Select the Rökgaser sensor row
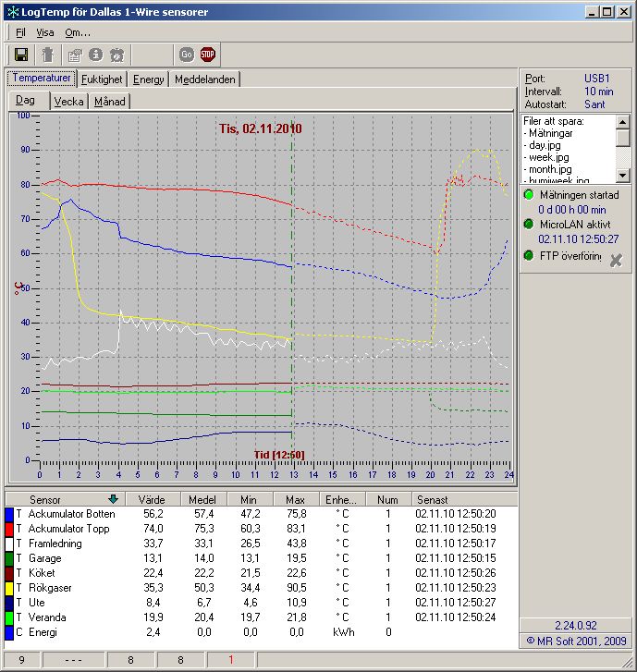Image resolution: width=637 pixels, height=672 pixels. pos(261,588)
